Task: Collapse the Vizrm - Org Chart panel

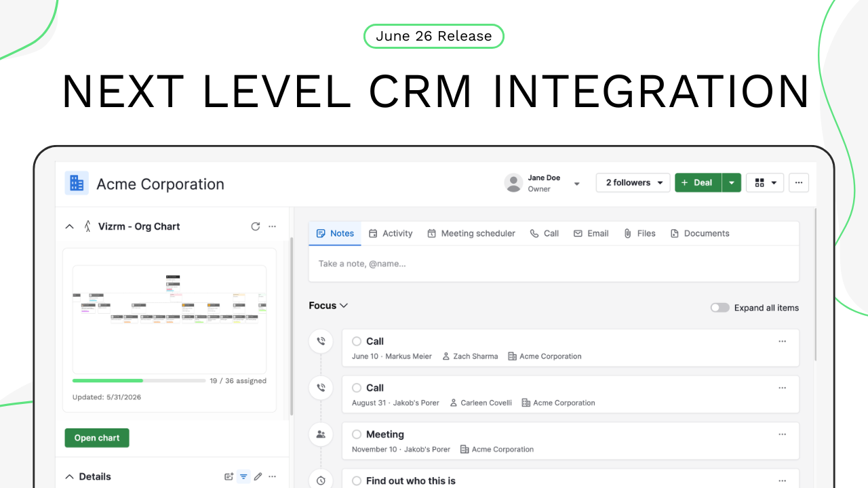Action: (69, 226)
